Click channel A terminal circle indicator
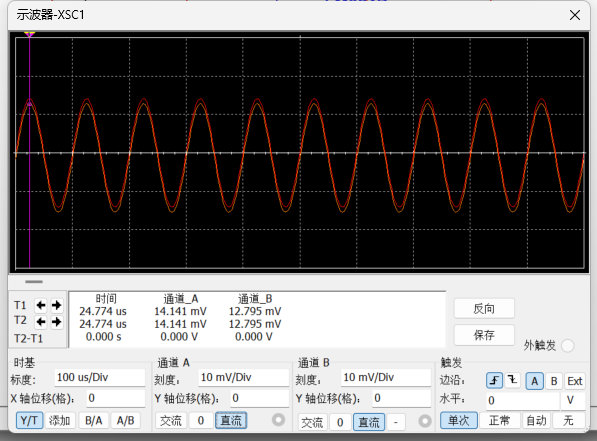This screenshot has height=441, width=597. click(278, 420)
